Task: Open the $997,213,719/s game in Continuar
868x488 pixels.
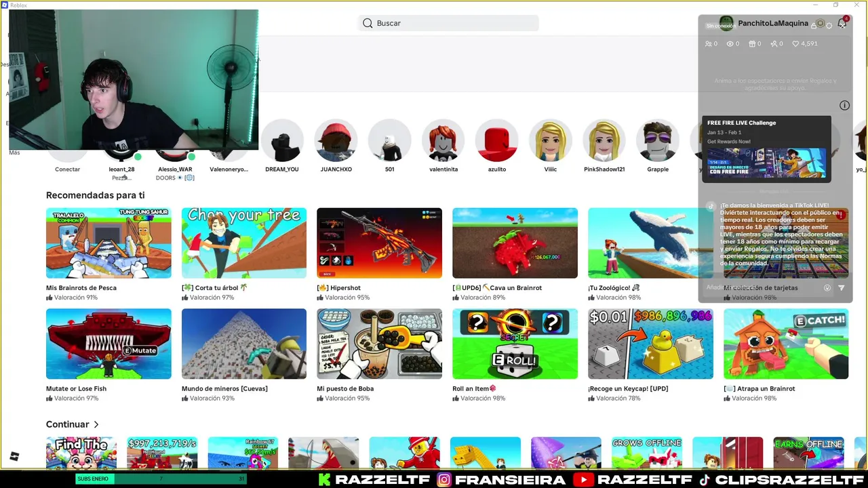Action: click(x=162, y=453)
